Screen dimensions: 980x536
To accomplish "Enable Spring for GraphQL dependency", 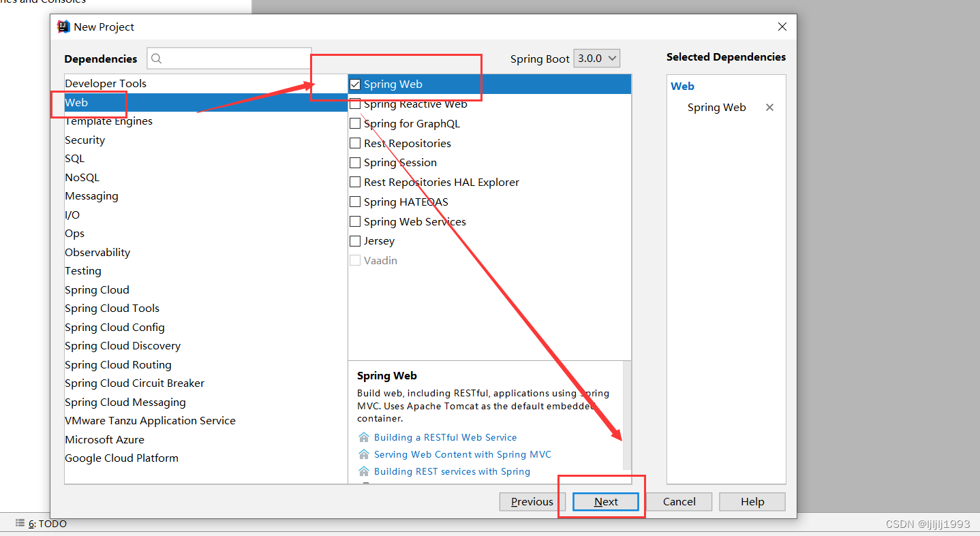I will click(x=355, y=124).
